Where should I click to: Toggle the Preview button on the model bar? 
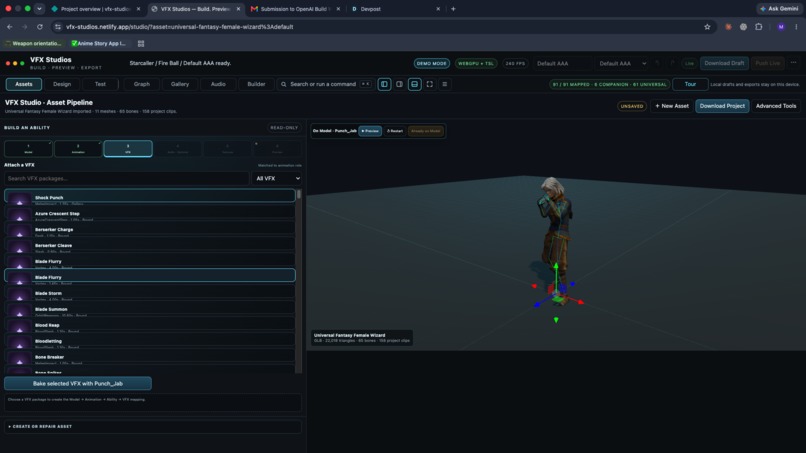coord(370,131)
